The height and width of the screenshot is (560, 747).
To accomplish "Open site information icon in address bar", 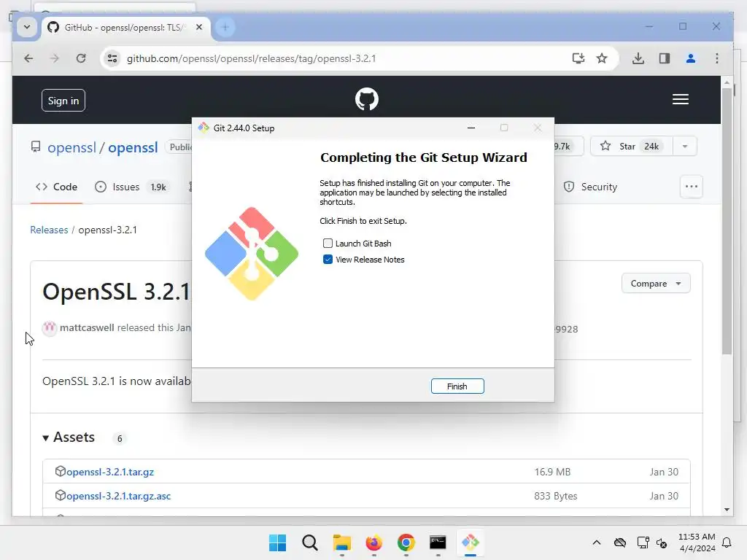I will tap(112, 58).
